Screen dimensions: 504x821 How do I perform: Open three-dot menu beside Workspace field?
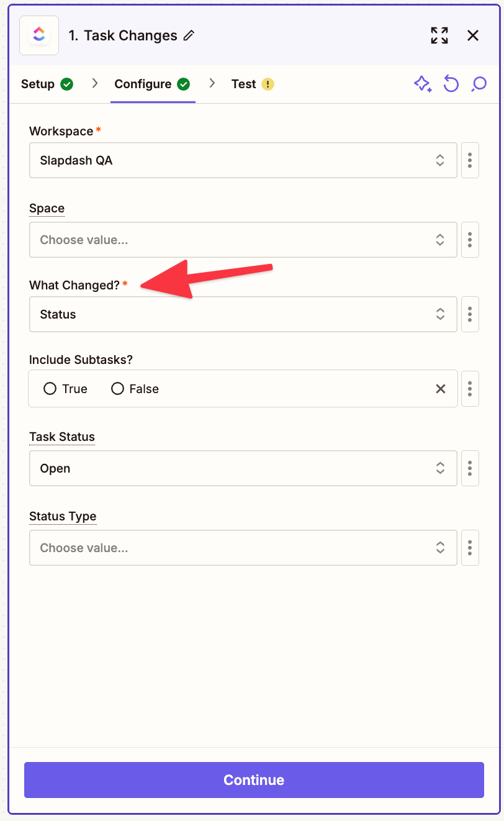click(470, 160)
